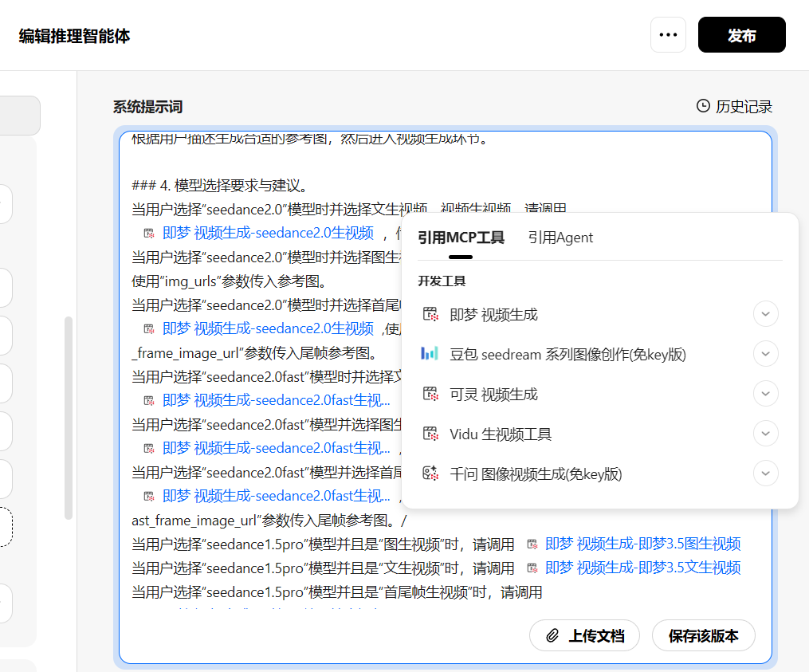The height and width of the screenshot is (672, 809).
Task: Select 豆包 seedream 系列图像创作(免key版)
Action: coord(600,354)
